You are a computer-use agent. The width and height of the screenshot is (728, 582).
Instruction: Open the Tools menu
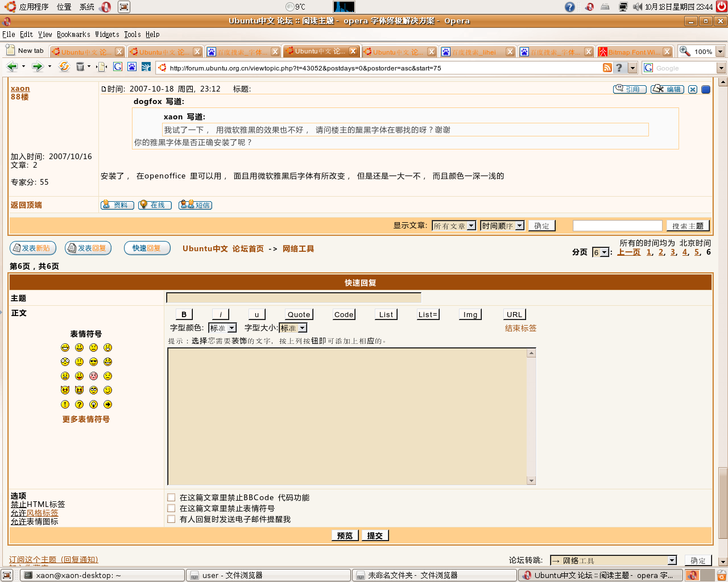(133, 35)
